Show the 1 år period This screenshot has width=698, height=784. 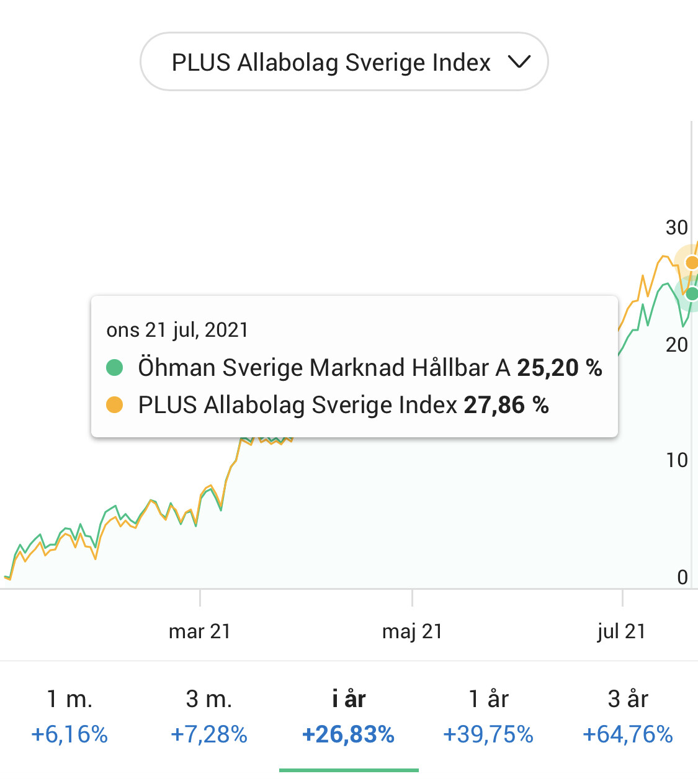pos(488,716)
